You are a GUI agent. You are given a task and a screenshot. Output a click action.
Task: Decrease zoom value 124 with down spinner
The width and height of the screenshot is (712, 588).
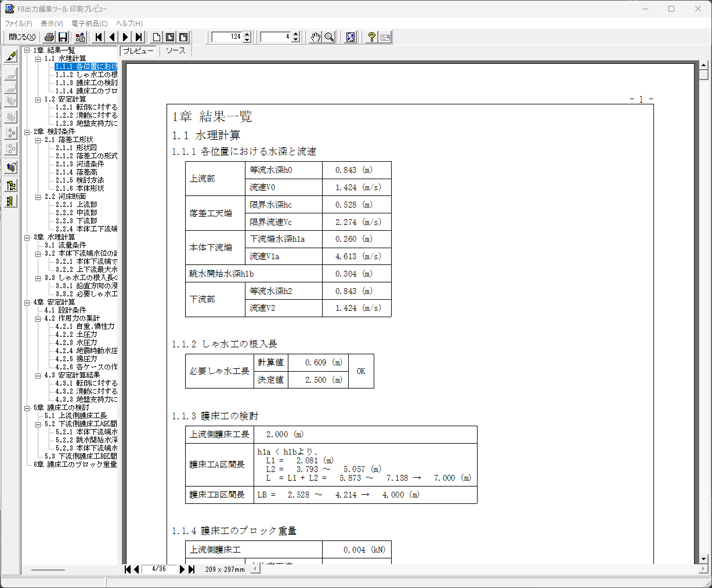[x=247, y=40]
